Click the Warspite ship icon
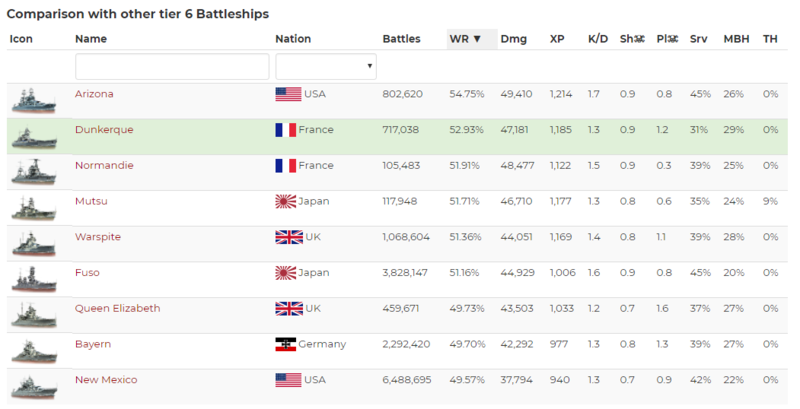The image size is (800, 409). tap(31, 244)
